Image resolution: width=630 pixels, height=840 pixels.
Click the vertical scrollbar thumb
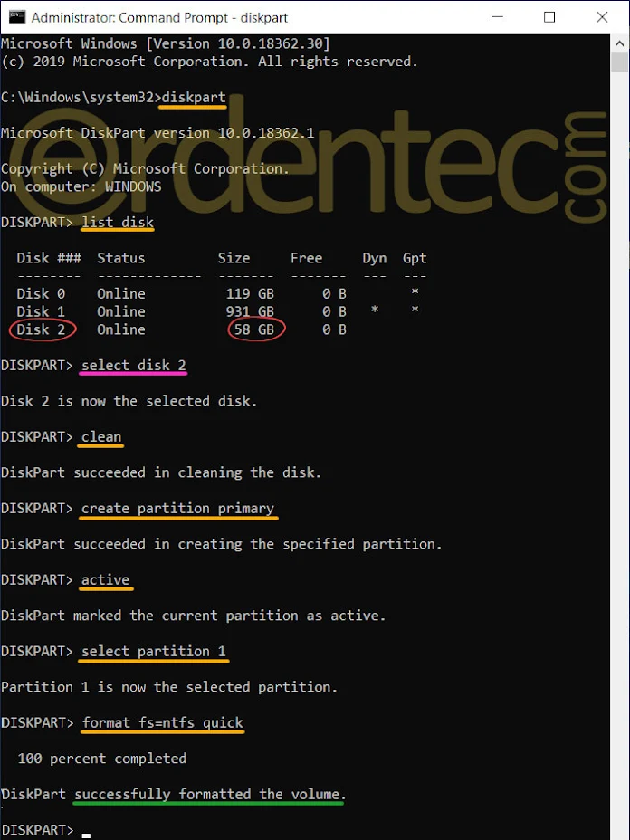620,62
